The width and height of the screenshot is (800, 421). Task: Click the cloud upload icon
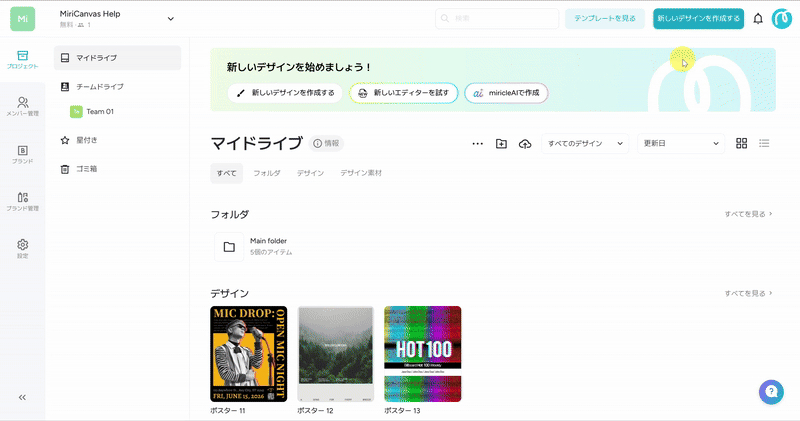(x=525, y=144)
